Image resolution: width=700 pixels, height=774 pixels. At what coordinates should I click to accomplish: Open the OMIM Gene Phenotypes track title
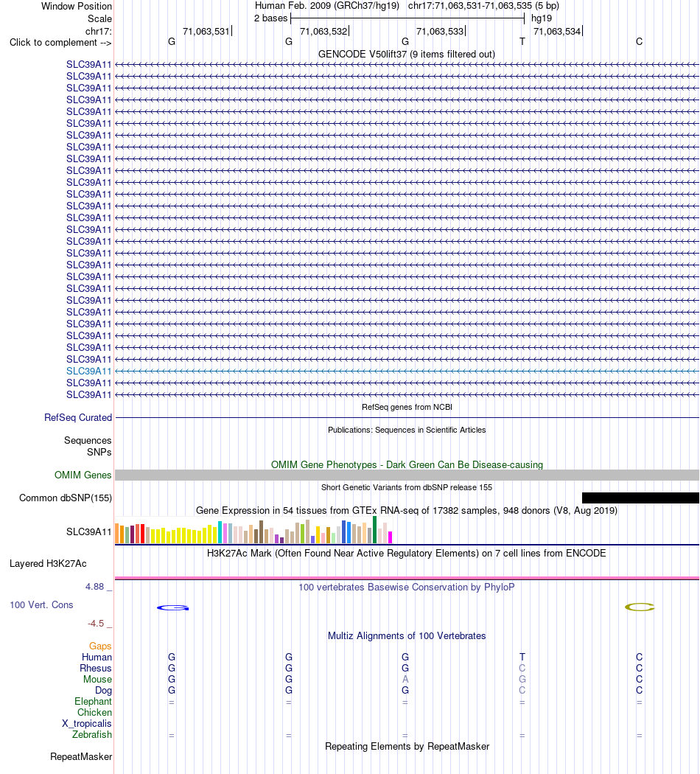pos(407,464)
